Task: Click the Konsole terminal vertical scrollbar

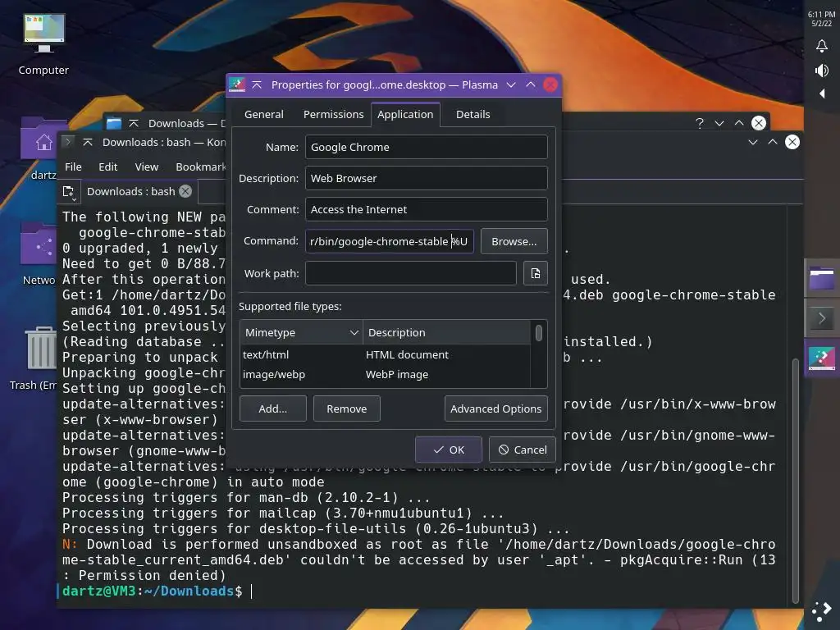Action: click(796, 480)
